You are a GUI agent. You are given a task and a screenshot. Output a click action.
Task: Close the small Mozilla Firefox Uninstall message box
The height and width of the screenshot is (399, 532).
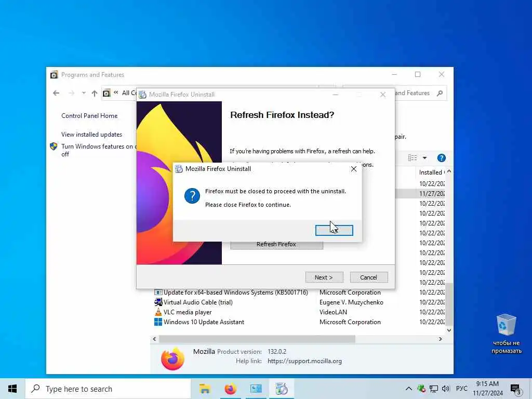(353, 169)
